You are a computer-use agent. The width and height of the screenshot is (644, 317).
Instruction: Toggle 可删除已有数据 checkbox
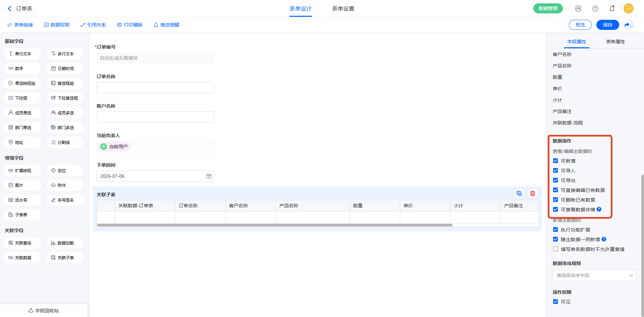555,200
